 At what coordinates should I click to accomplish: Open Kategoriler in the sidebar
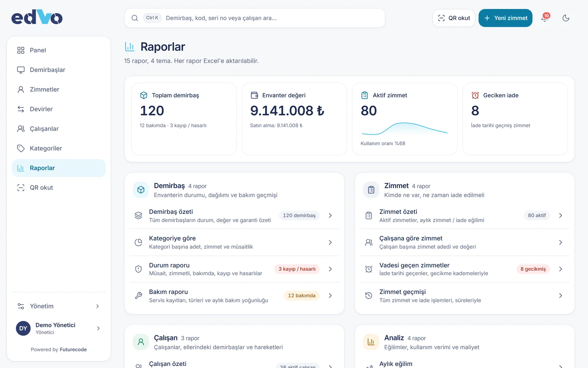[59, 148]
